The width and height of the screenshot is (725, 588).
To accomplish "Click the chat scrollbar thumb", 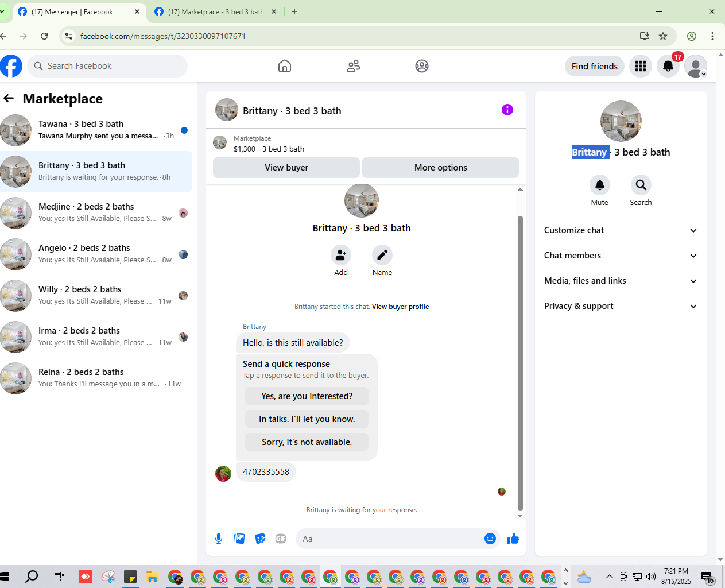I will tap(521, 363).
